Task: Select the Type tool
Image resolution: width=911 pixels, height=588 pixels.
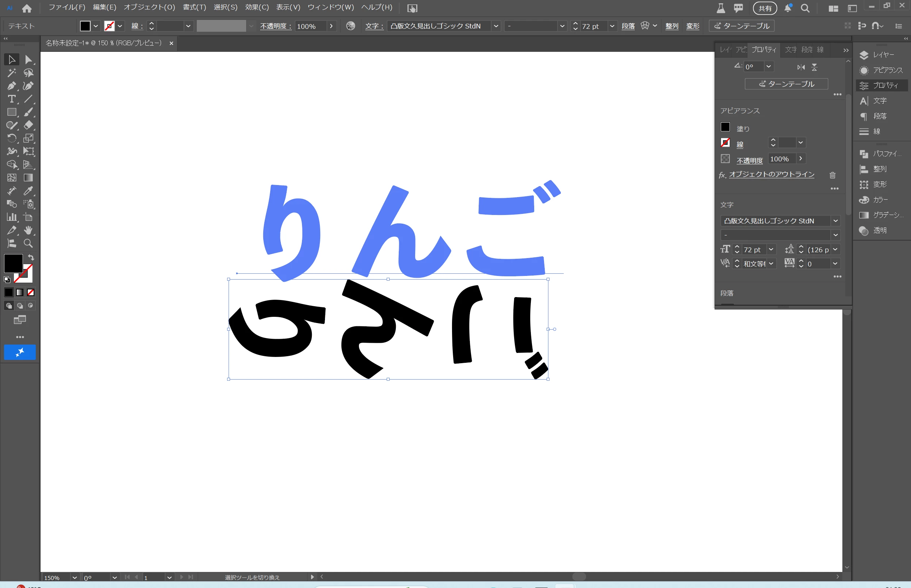Action: [11, 99]
